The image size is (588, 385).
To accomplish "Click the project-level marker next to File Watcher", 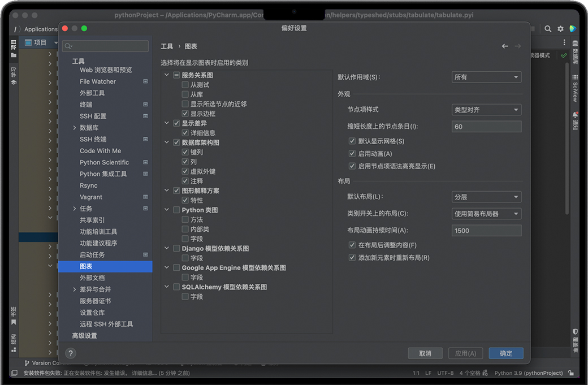I will click(x=145, y=81).
